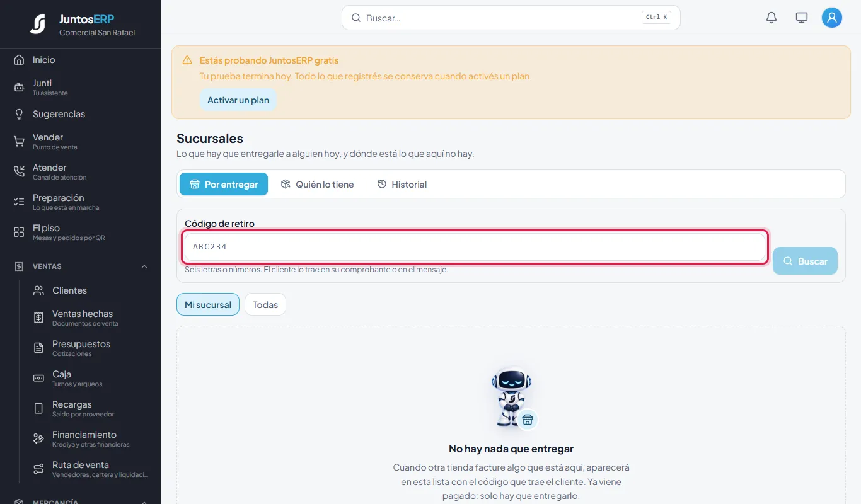The image size is (861, 504).
Task: Switch to the Quién lo tiene tab
Action: [318, 184]
